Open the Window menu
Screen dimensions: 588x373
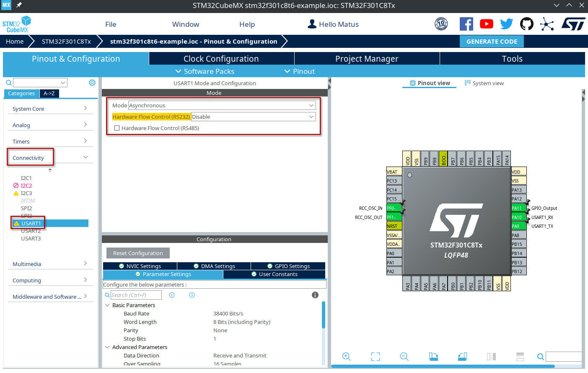pyautogui.click(x=185, y=24)
